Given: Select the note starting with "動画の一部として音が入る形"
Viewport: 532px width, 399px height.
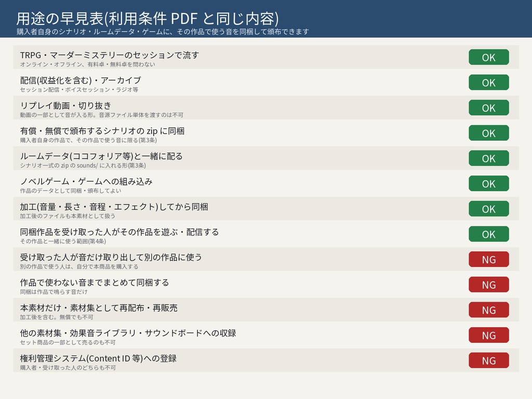Looking at the screenshot, I should tap(101, 115).
